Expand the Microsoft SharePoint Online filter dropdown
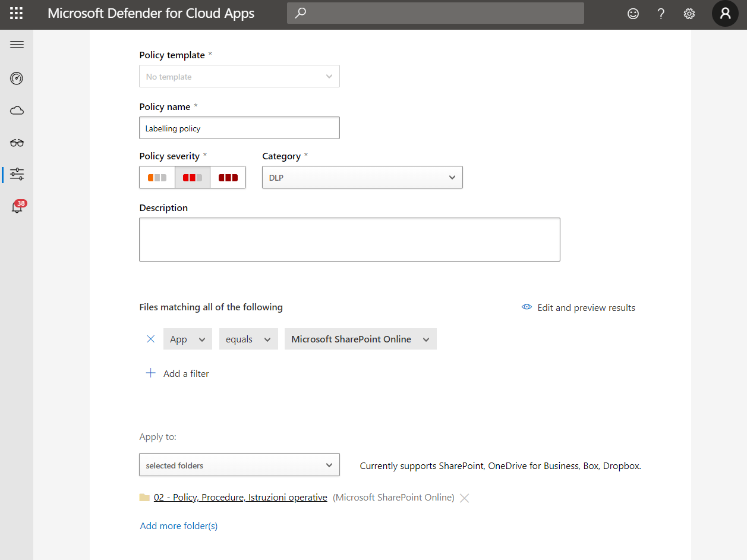 [x=361, y=339]
